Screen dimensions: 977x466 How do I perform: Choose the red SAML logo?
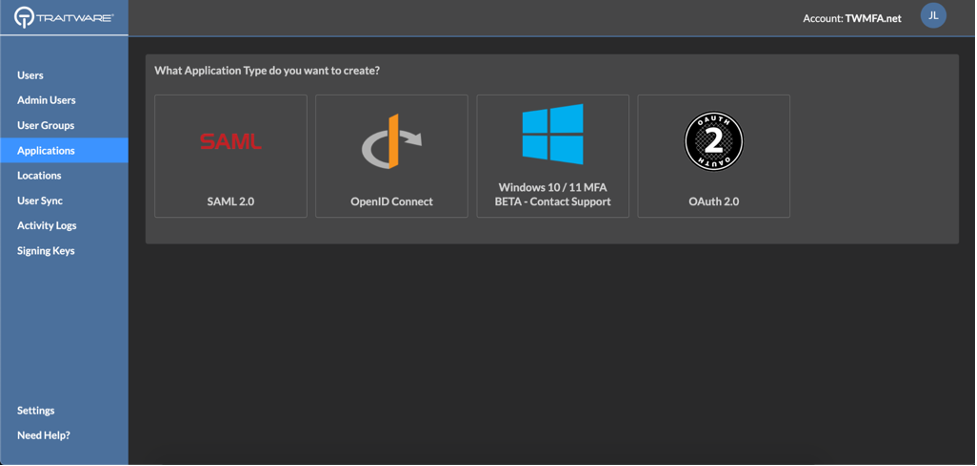(x=231, y=141)
